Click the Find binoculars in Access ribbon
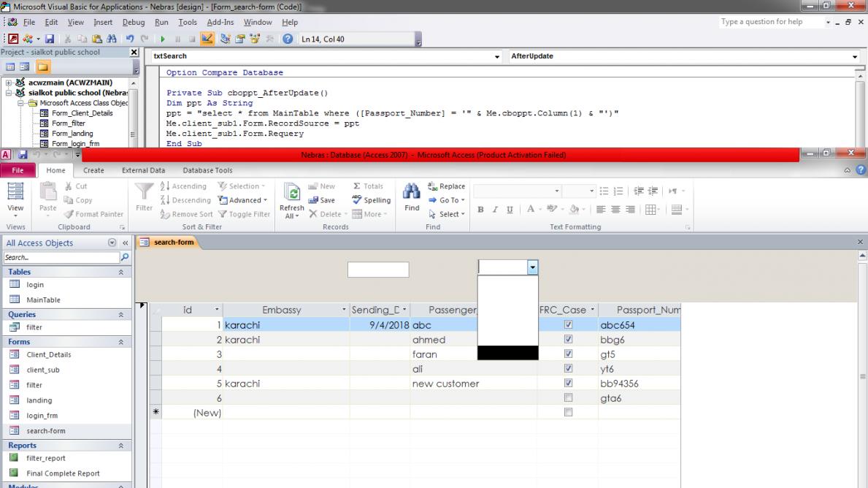Image resolution: width=868 pixels, height=488 pixels. [x=412, y=197]
